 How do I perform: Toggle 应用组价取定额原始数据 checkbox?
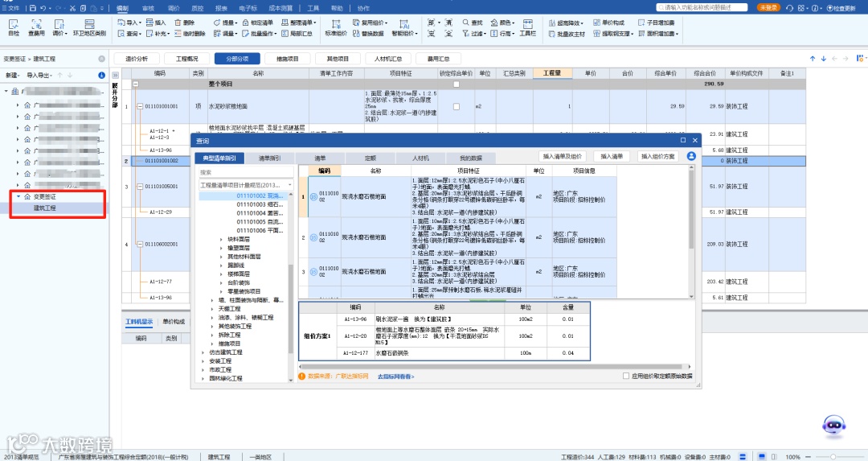pyautogui.click(x=626, y=376)
